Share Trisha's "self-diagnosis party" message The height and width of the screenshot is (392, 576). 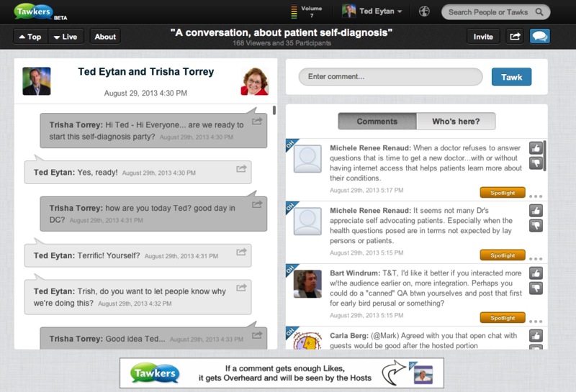click(x=257, y=122)
